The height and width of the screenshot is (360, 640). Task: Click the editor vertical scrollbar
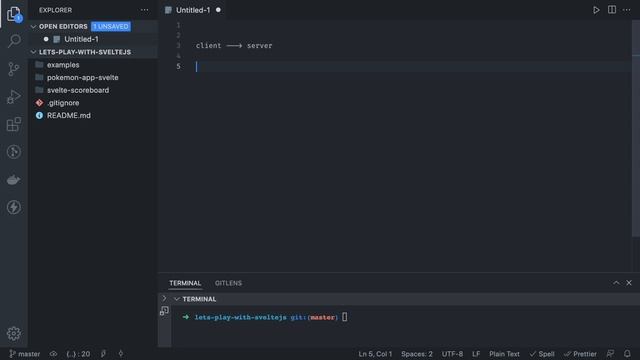636,129
